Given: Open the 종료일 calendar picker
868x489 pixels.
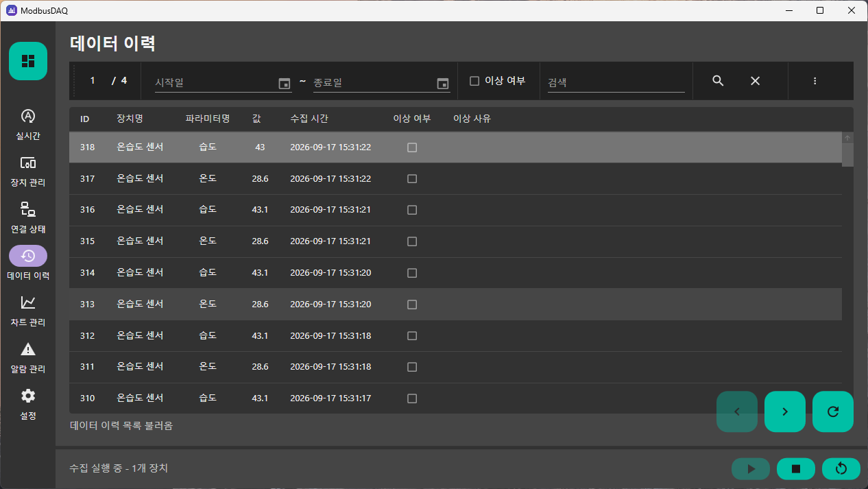Looking at the screenshot, I should (443, 83).
